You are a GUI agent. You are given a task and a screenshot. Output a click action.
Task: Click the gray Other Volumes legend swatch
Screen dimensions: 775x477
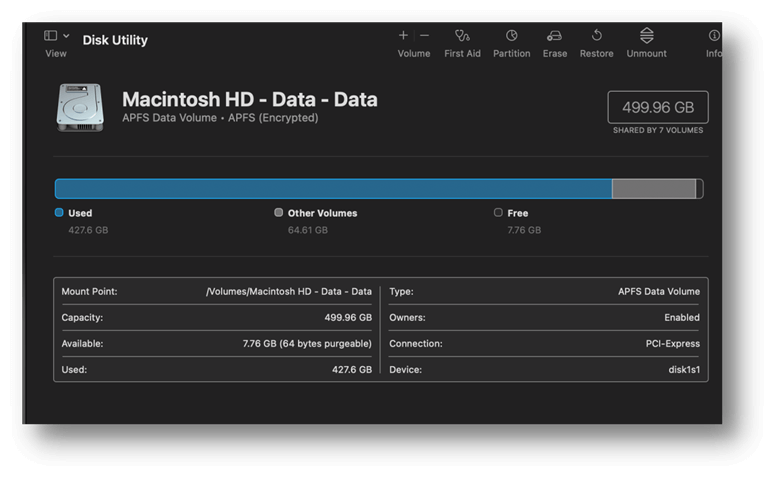(279, 213)
